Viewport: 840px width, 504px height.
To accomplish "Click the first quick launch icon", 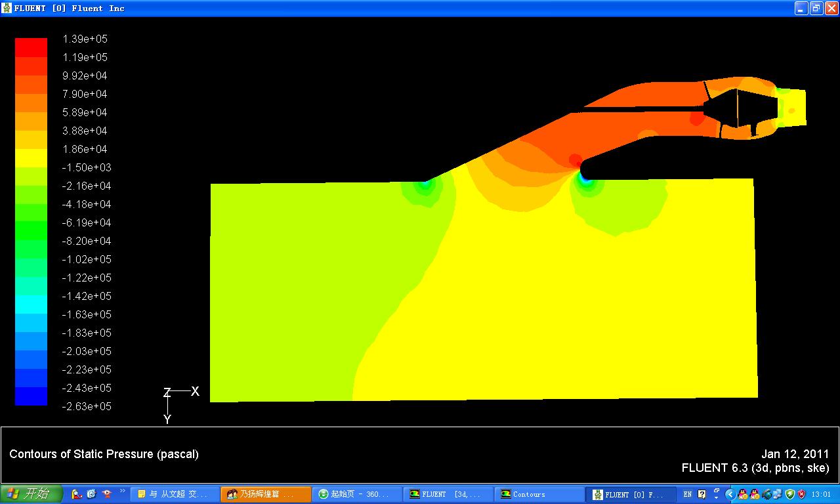I will pos(76,494).
